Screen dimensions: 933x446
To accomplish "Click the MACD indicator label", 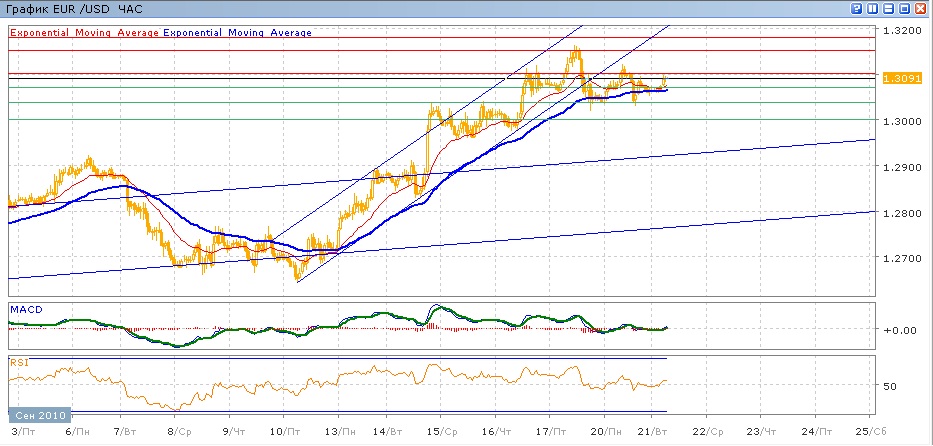I will click(25, 310).
